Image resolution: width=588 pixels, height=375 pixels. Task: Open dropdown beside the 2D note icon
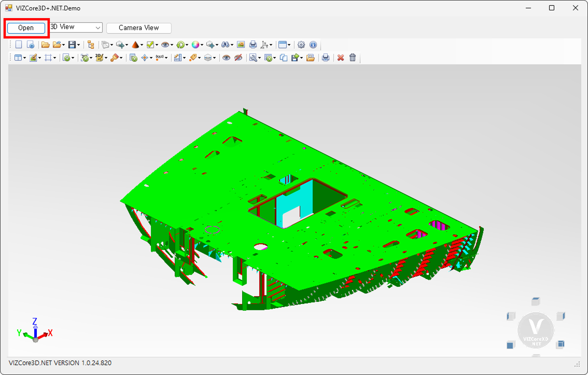pos(106,58)
